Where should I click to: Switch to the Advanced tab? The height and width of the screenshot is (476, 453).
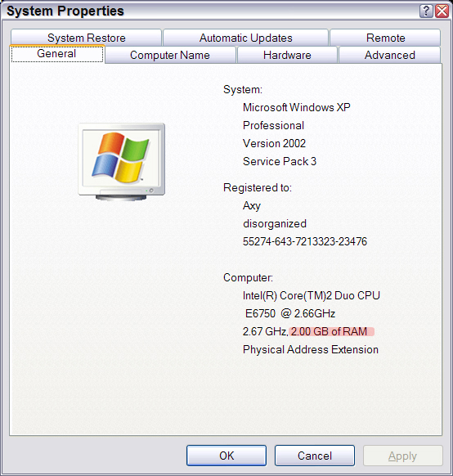[389, 55]
